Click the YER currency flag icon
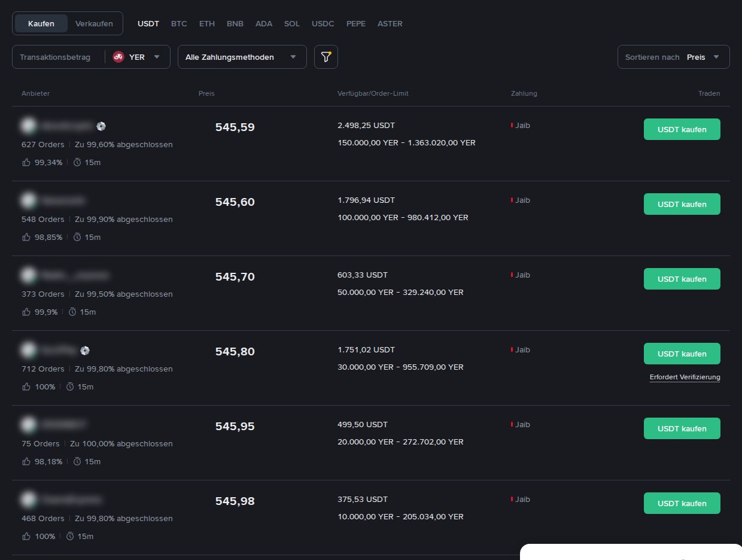Image resolution: width=742 pixels, height=560 pixels. (x=118, y=57)
